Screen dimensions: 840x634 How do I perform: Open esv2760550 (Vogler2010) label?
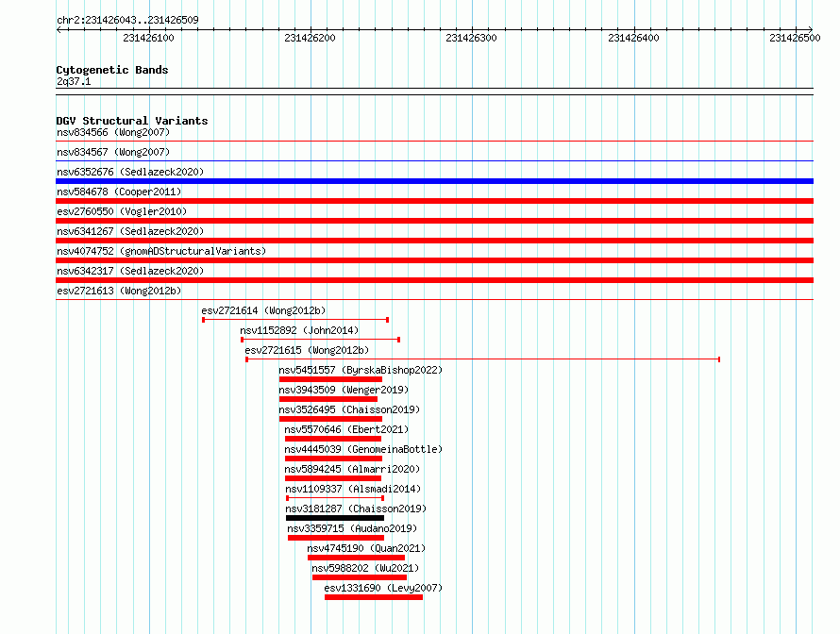coord(122,211)
